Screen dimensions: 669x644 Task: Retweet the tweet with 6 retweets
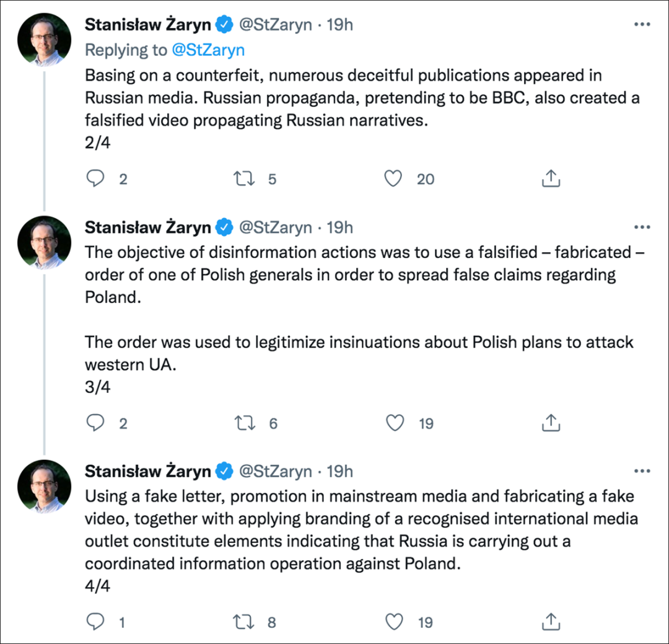[x=245, y=423]
